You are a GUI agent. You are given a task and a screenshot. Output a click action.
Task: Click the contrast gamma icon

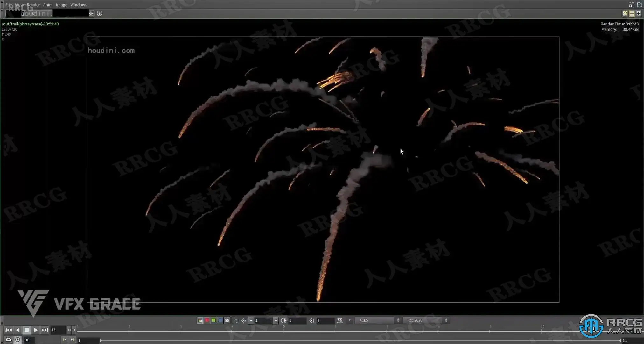click(284, 320)
